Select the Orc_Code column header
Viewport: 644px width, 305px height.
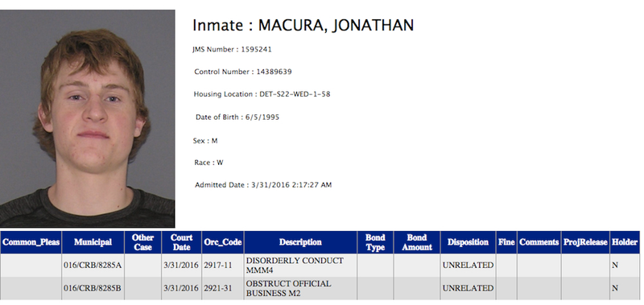click(223, 242)
